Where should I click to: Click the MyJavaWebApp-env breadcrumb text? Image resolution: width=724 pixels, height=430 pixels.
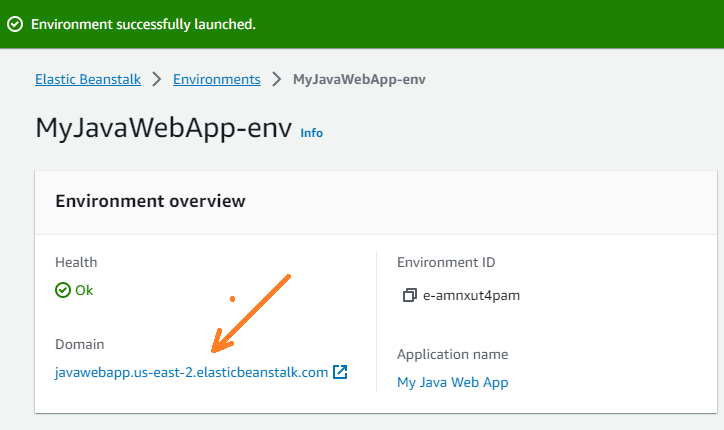(359, 79)
